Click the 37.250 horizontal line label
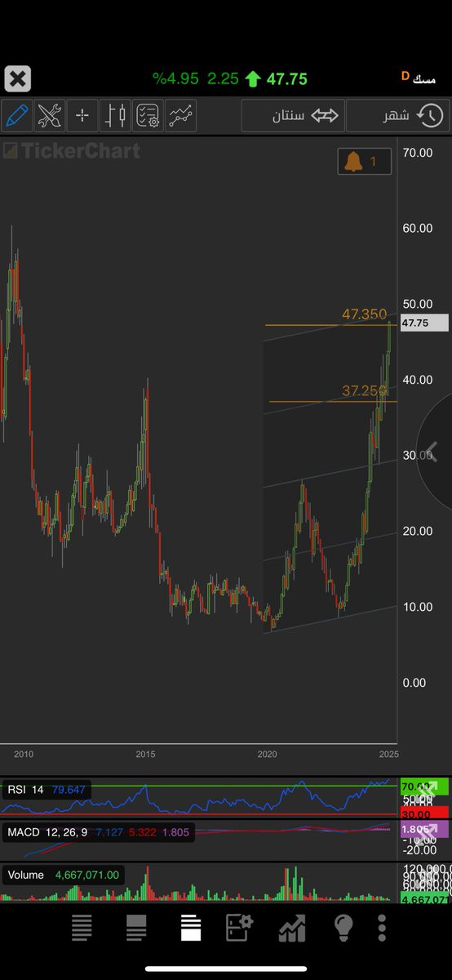The image size is (452, 980). [364, 391]
